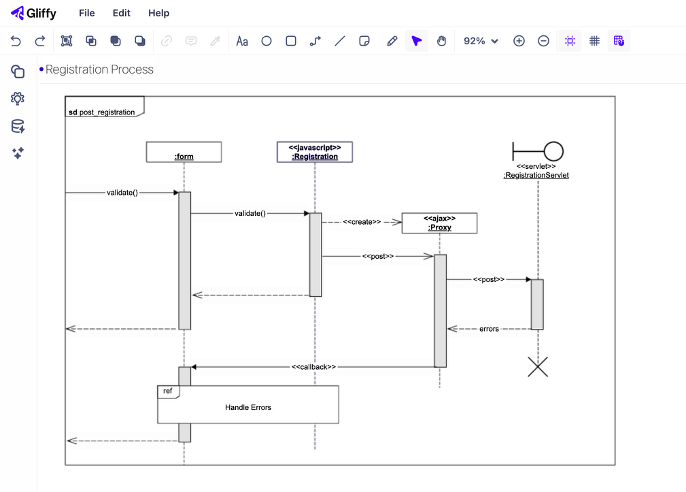686x492 pixels.
Task: Toggle snap-to-guides button
Action: click(570, 41)
